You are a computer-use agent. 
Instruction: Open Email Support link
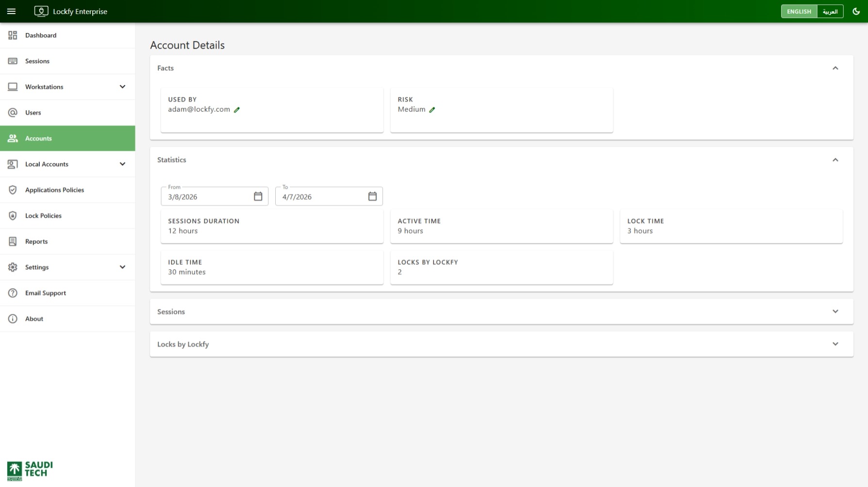click(x=67, y=293)
